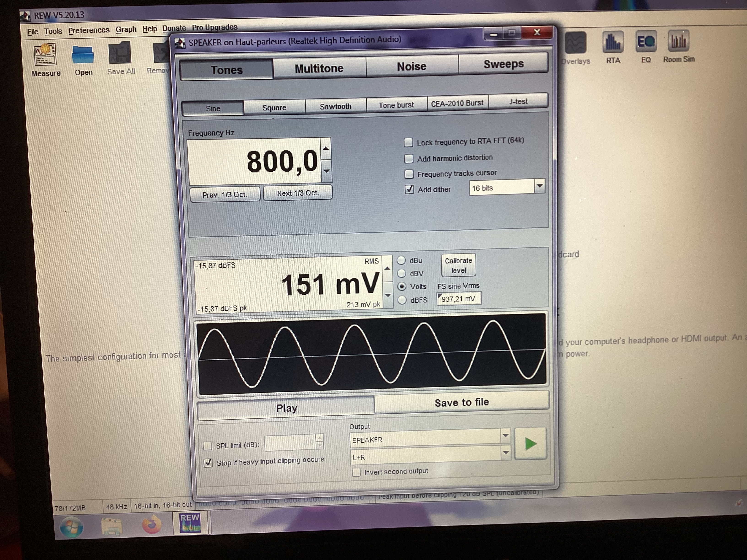Enable Add harmonic distortion checkbox
The image size is (747, 560).
(409, 158)
